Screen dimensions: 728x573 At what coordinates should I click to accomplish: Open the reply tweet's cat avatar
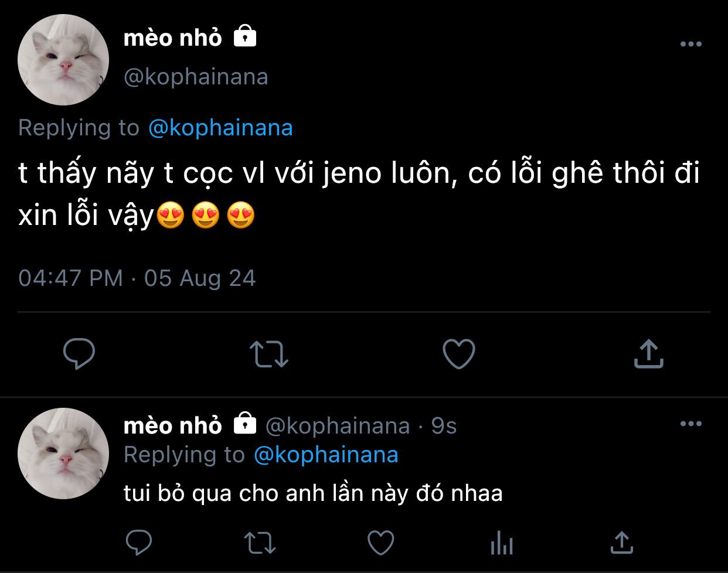[63, 453]
